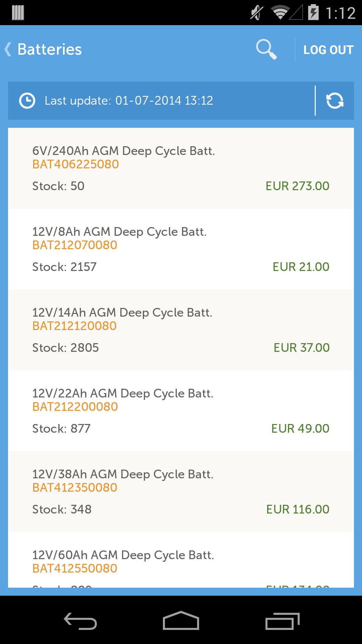Tap the clock icon near Last update
Viewport: 362px width, 644px height.
(x=27, y=101)
